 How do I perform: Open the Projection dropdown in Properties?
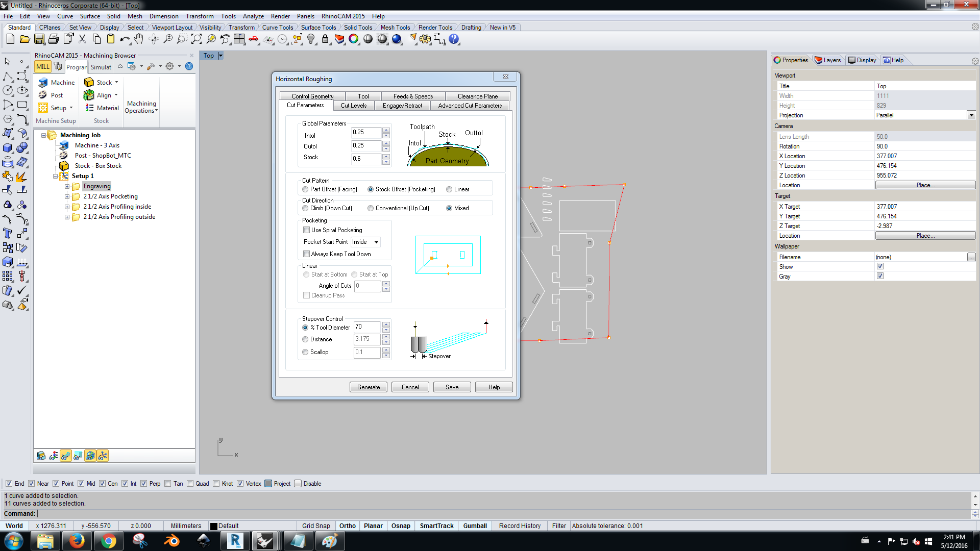(971, 115)
